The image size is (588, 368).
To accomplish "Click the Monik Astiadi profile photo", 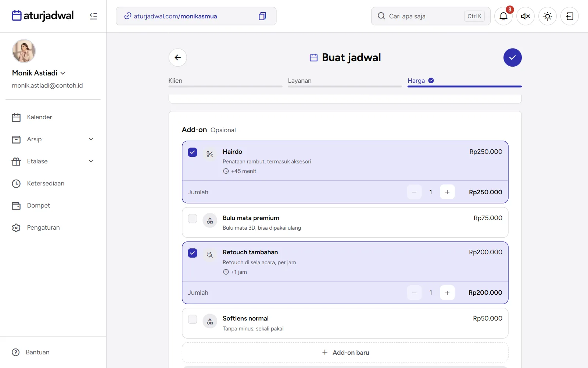I will pos(24,51).
